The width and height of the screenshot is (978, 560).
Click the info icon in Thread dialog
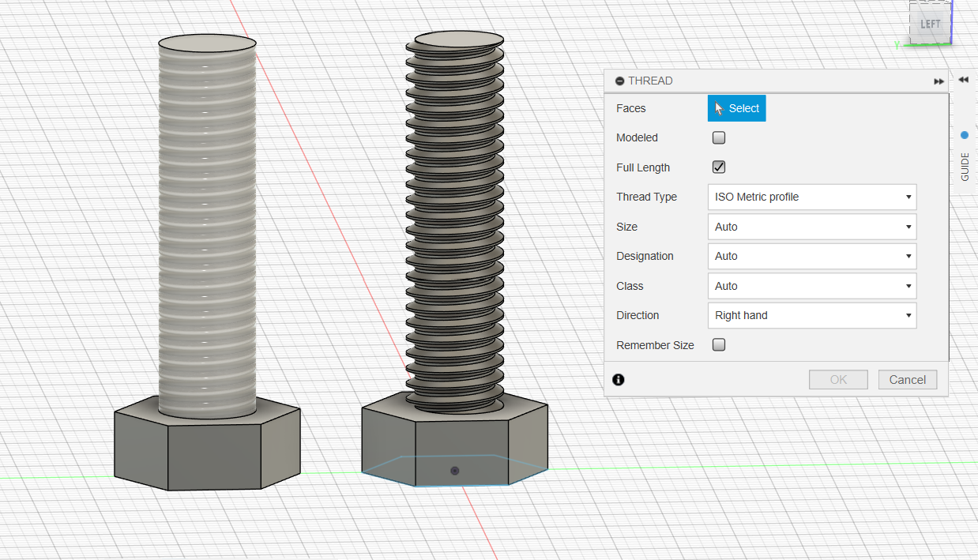(x=619, y=380)
